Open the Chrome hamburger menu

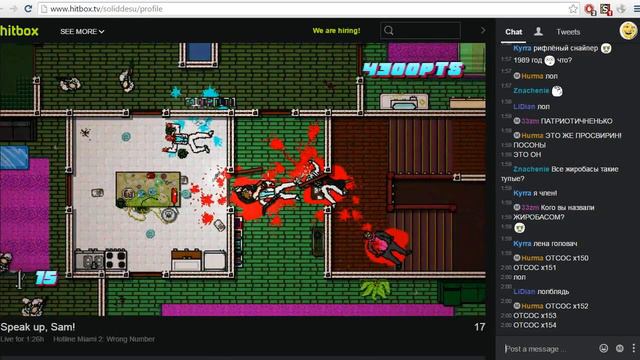[x=636, y=9]
